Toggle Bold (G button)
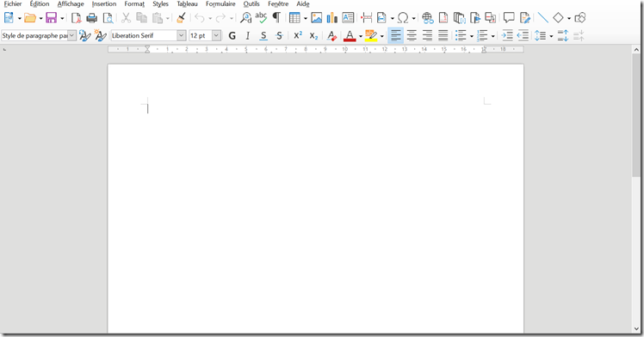 point(232,35)
